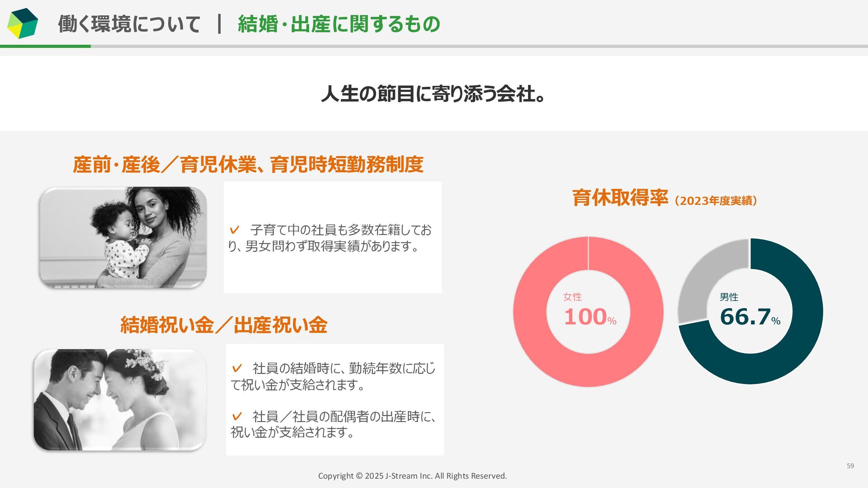Click the checkmark beside the marriage gift text
868x488 pixels.
[237, 368]
